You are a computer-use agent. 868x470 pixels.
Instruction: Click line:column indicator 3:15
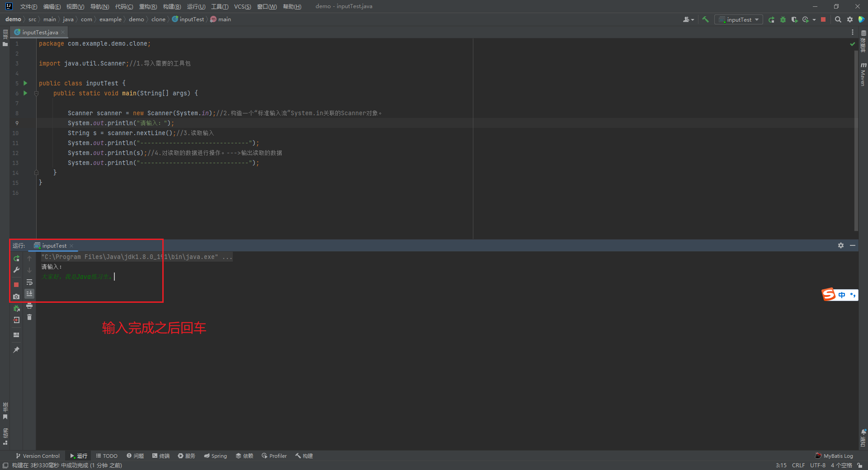(781, 465)
